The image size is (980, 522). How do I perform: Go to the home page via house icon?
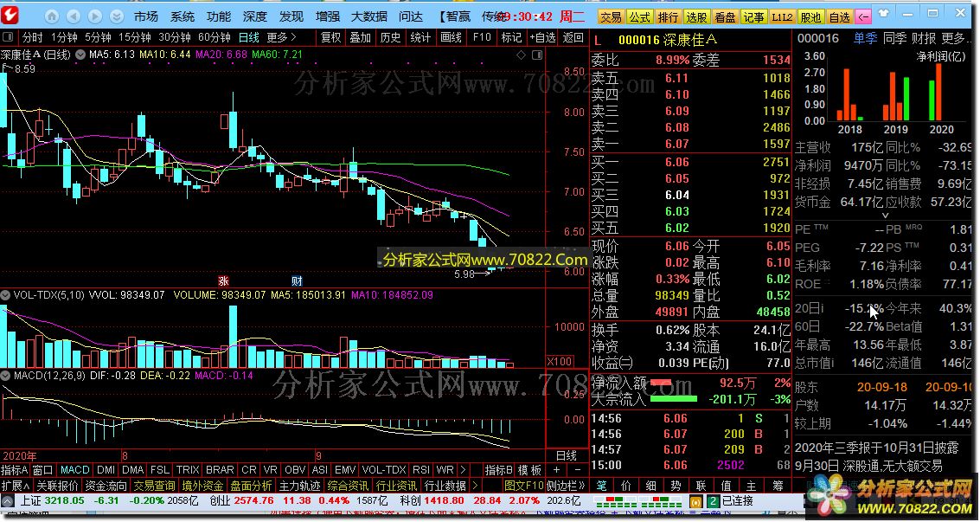pyautogui.click(x=53, y=16)
